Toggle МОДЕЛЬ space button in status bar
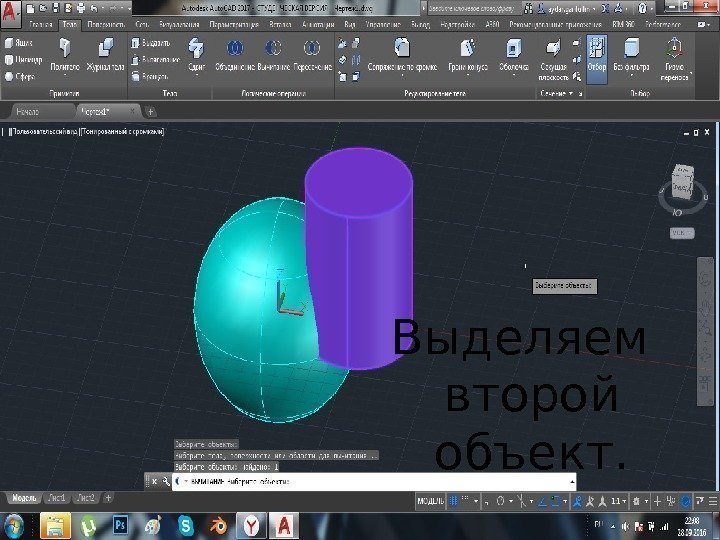 pos(431,501)
